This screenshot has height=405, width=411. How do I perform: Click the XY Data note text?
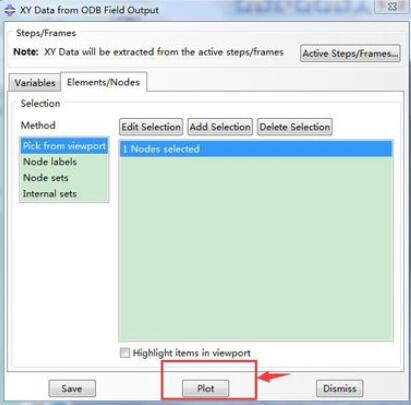pyautogui.click(x=148, y=52)
